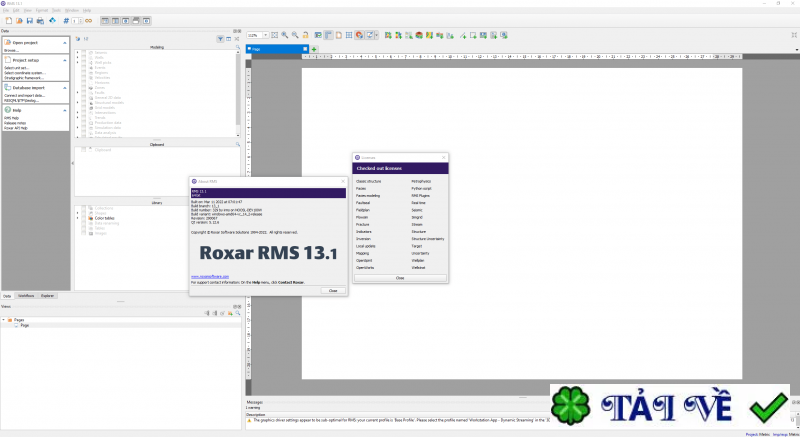Check the Faults item checkbox
800x437 pixels.
pos(84,93)
